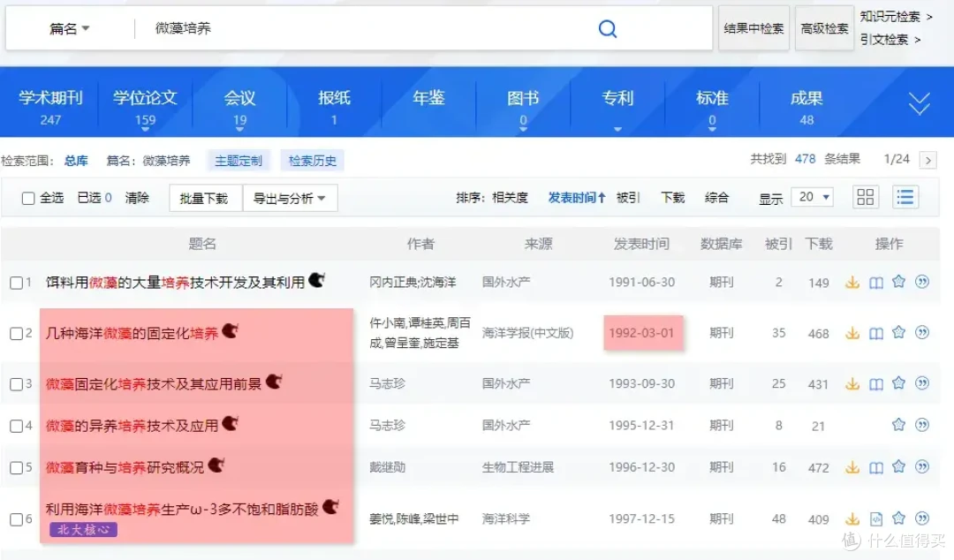The width and height of the screenshot is (954, 560).
Task: Open HTML reading for 1997-12-15 article
Action: (x=876, y=519)
